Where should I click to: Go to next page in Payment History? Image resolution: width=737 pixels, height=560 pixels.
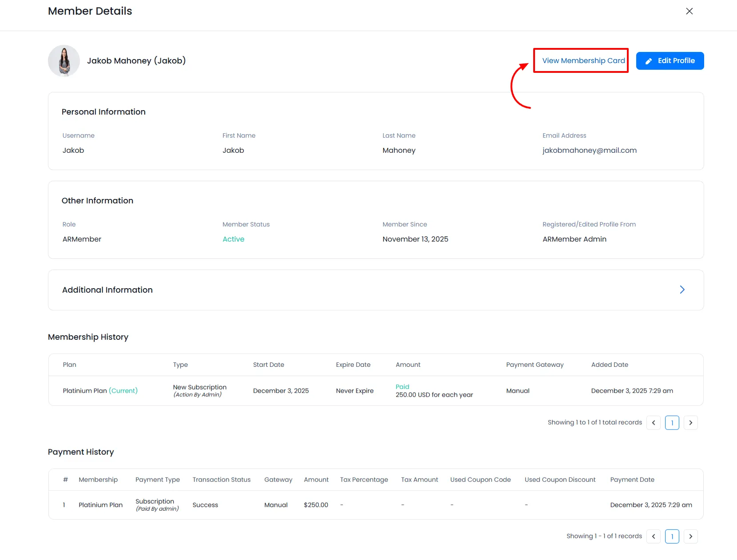point(690,536)
